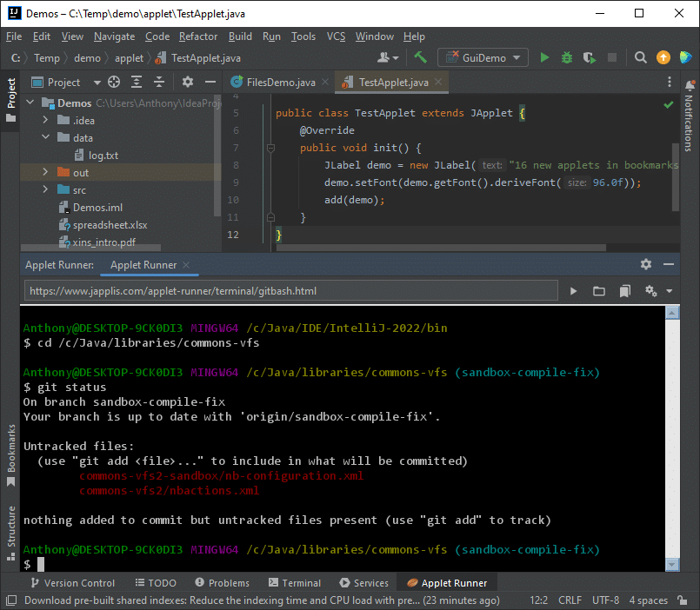Run with Coverage shield icon
The height and width of the screenshot is (610, 700).
point(590,57)
